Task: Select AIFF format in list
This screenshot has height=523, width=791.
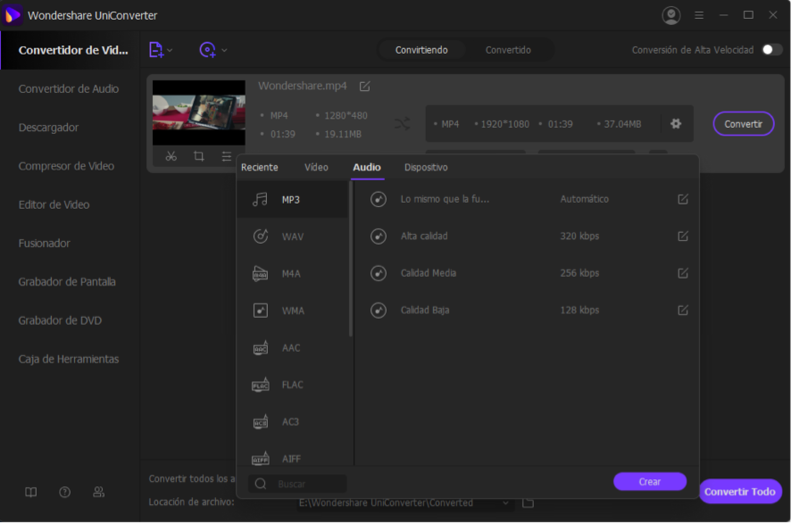Action: tap(293, 456)
